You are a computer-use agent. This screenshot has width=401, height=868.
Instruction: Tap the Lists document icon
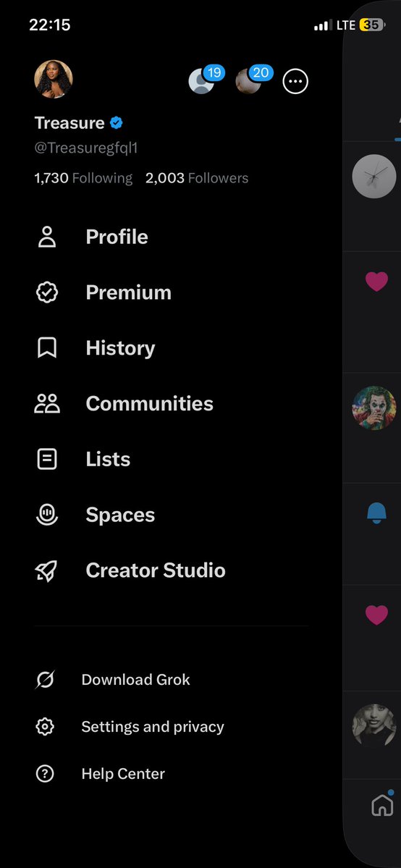point(47,459)
